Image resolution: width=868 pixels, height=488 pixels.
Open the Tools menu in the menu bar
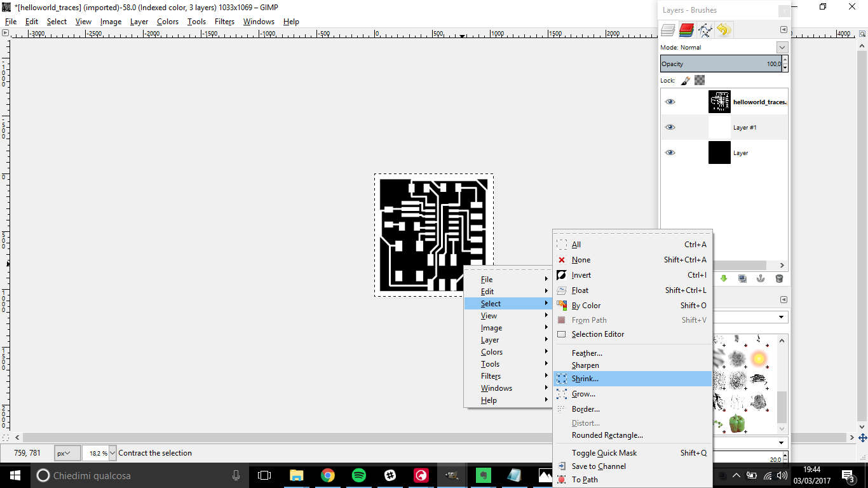tap(196, 22)
